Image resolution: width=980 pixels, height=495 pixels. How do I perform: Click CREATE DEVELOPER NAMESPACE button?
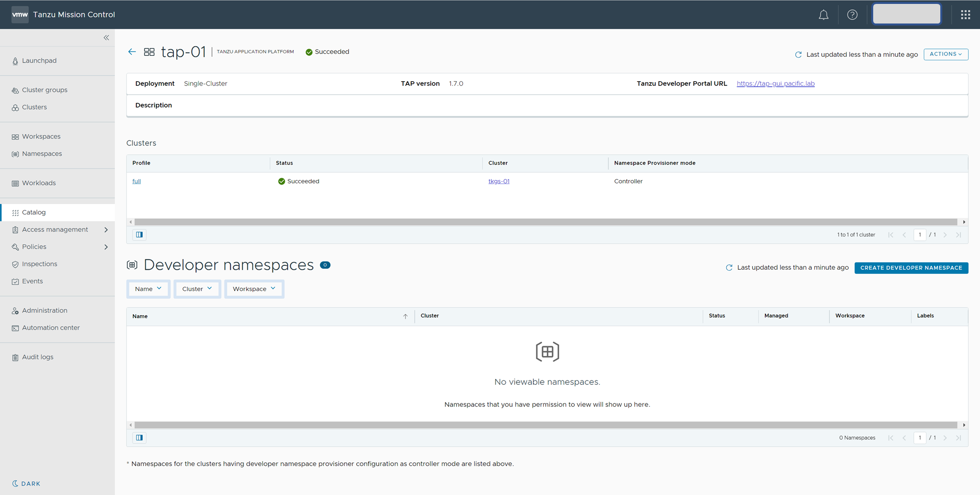click(911, 268)
